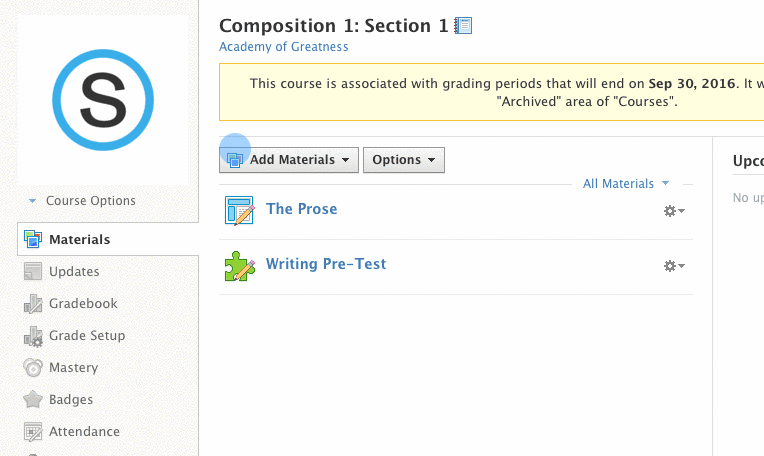Click the Grade Setup icon in the sidebar

click(x=33, y=336)
